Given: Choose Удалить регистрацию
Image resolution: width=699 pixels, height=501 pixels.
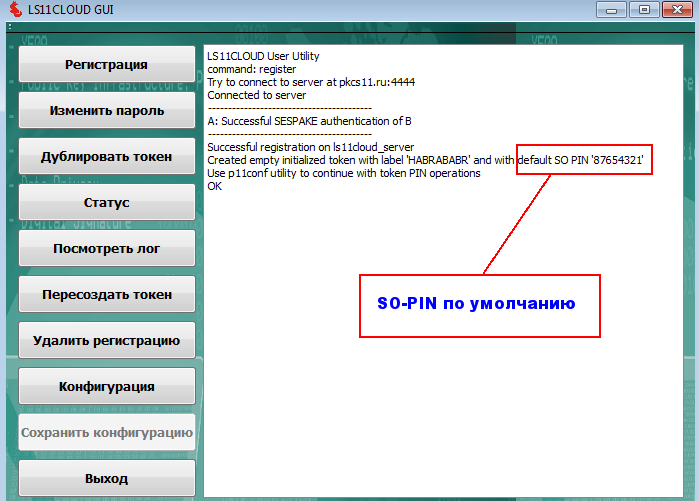Looking at the screenshot, I should coord(107,340).
